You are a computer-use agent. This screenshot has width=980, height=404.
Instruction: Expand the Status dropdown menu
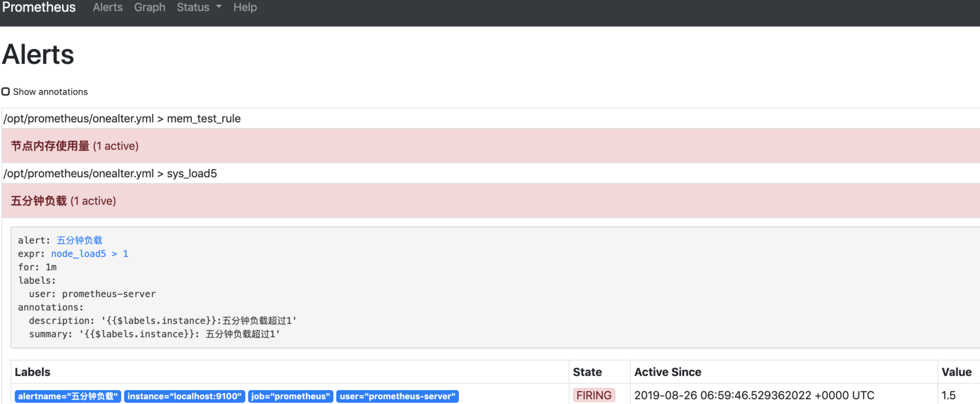199,7
